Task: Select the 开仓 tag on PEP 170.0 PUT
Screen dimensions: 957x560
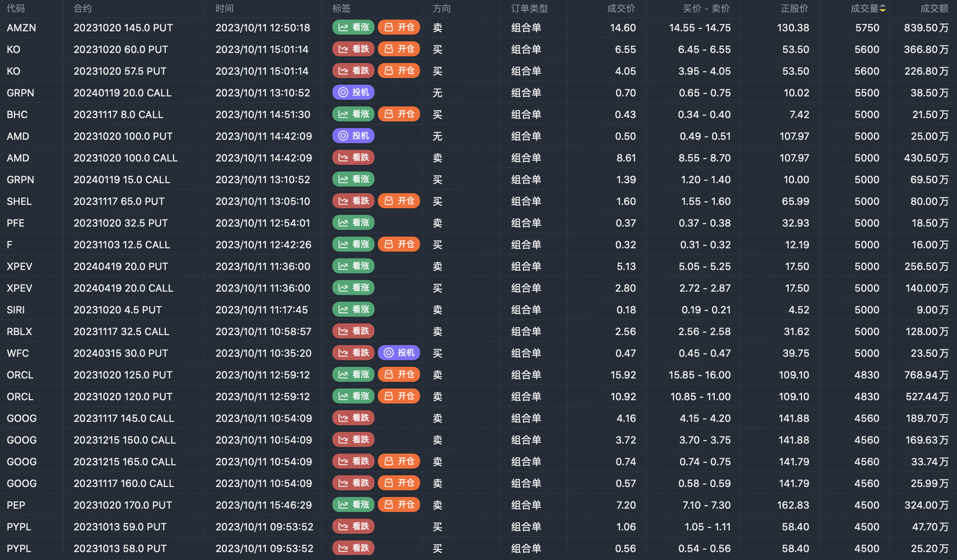Action: (x=399, y=505)
